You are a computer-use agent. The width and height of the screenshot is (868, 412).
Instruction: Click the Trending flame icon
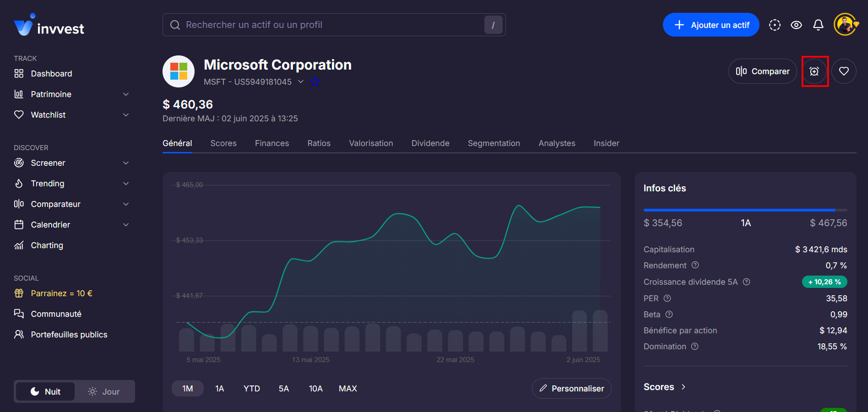click(x=19, y=184)
